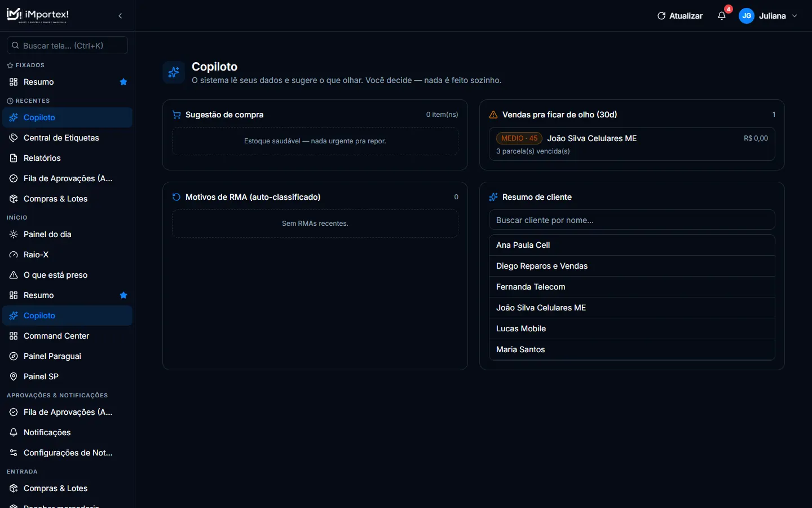The height and width of the screenshot is (508, 812).
Task: Toggle star on Resumo under Início
Action: pyautogui.click(x=123, y=295)
